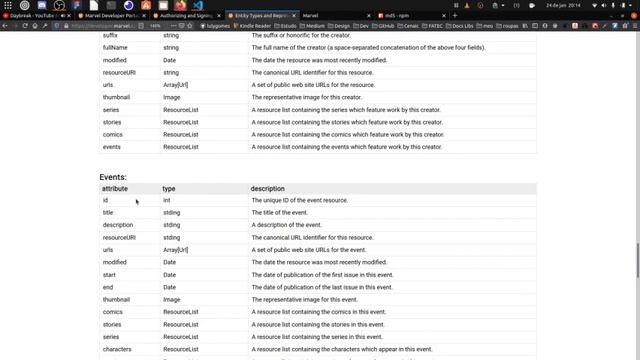640x360 pixels.
Task: Open the applications grid in top bar
Action: (8, 5)
